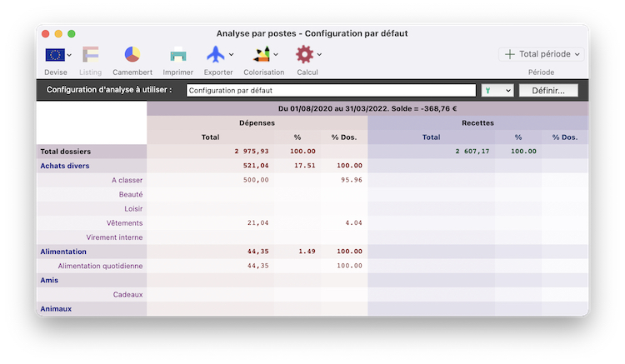Select the Achats divers folder row
This screenshot has height=364, width=625.
coord(92,166)
